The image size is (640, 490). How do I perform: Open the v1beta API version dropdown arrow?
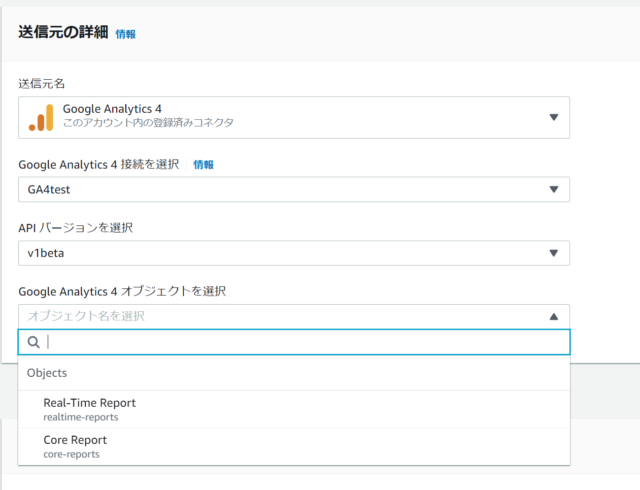(x=553, y=253)
